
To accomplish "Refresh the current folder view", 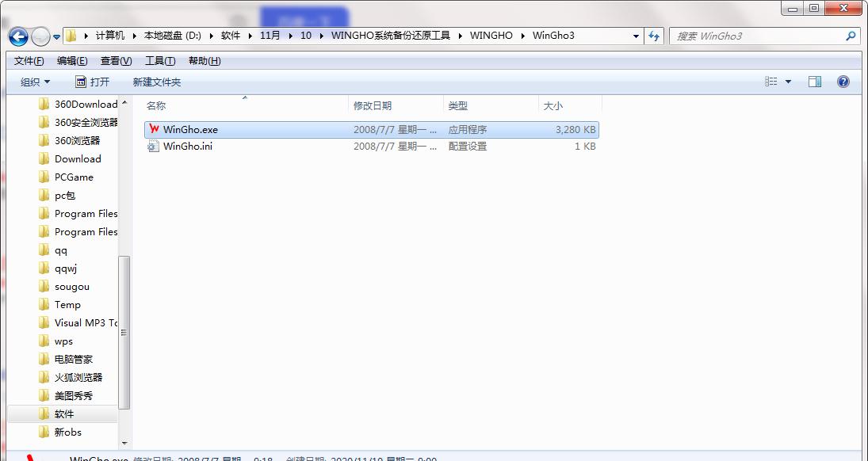I will pos(654,36).
